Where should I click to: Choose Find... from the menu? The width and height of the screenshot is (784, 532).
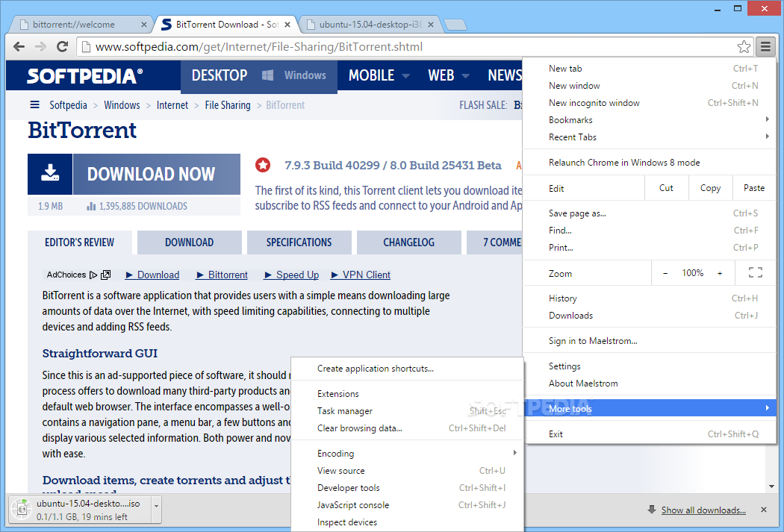point(650,231)
